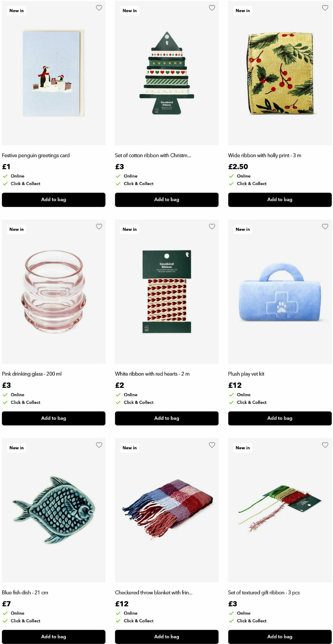The image size is (333, 644).
Task: Open the Blue fish dish product image
Action: (x=54, y=510)
